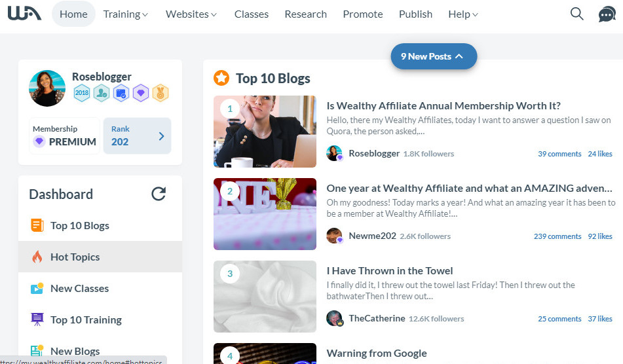Open the first blog post thumbnail
Screen dimensions: 623x364
[x=265, y=132]
